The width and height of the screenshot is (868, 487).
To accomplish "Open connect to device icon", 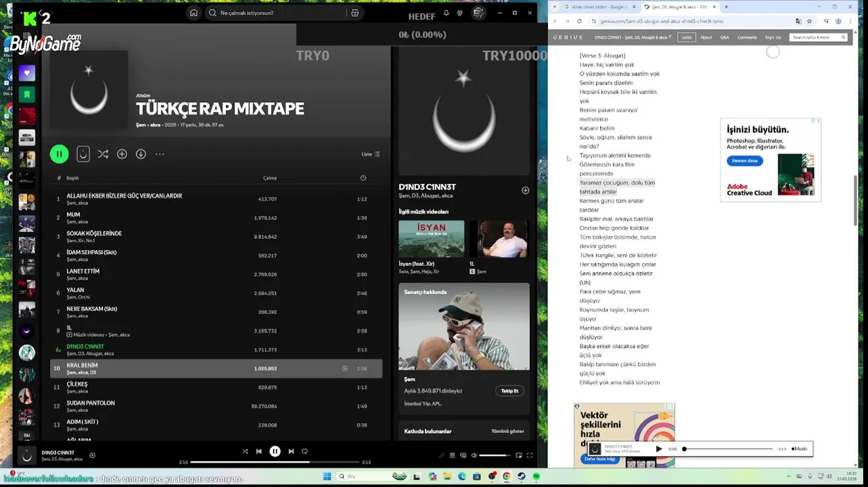I will 463,455.
